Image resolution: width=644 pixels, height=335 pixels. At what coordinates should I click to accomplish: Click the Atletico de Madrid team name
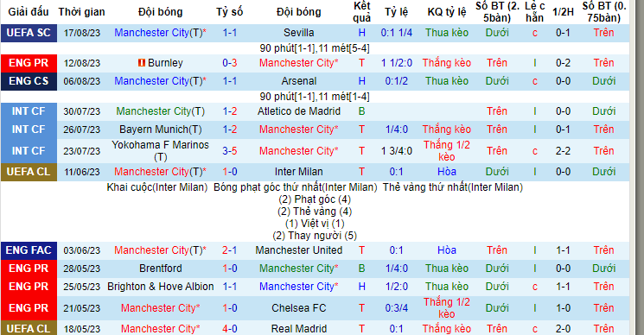(x=298, y=111)
